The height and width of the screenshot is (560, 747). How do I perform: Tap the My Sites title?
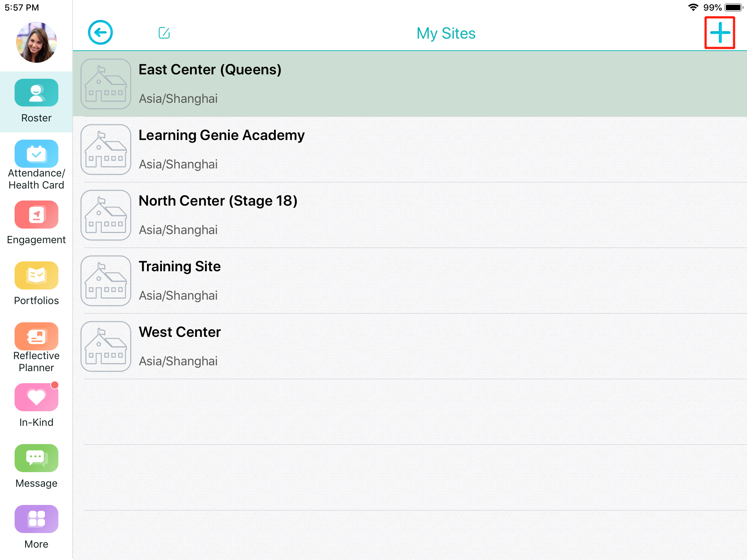[446, 34]
